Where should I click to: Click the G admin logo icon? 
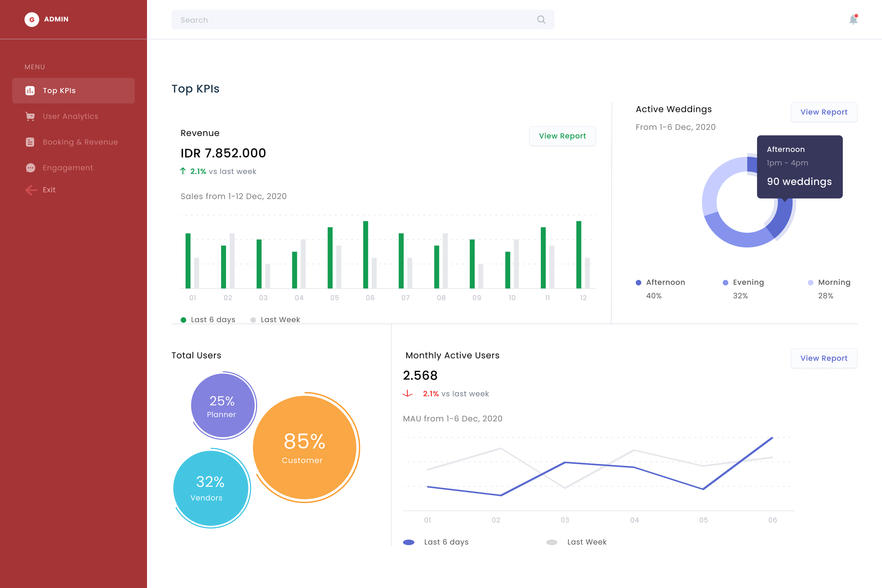(31, 19)
